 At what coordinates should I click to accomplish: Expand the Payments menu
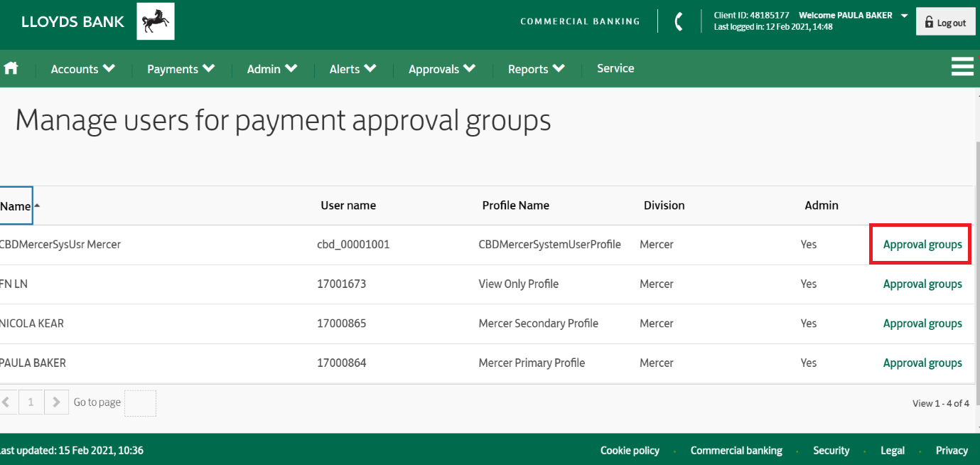click(x=181, y=69)
